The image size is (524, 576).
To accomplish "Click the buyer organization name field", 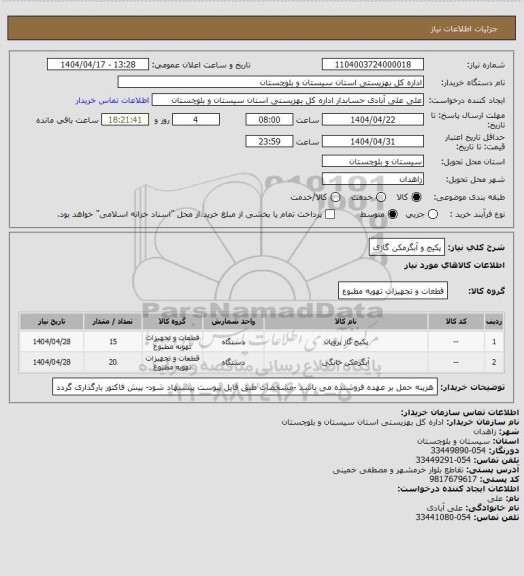I will pyautogui.click(x=270, y=82).
